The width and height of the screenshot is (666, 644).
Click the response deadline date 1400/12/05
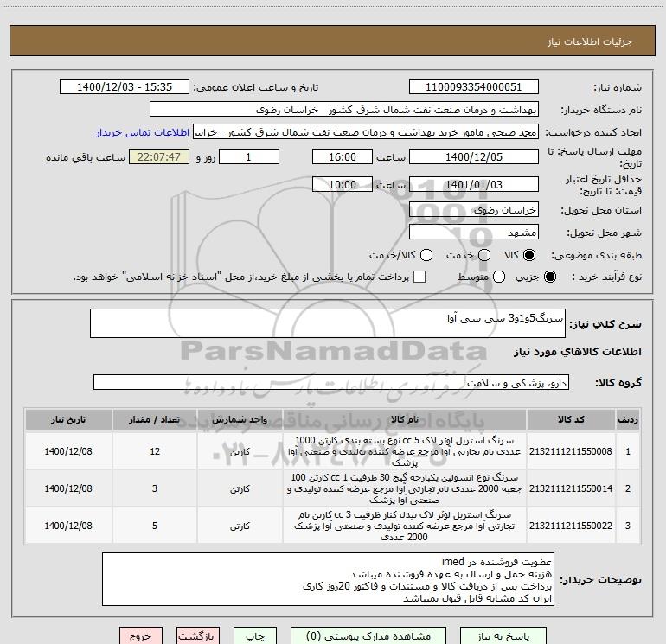pos(474,156)
